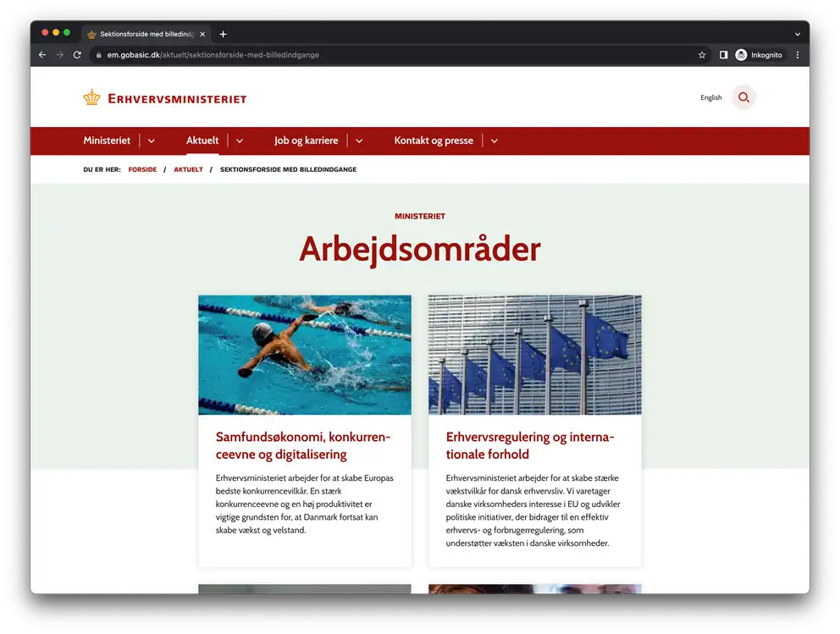
Task: Select Kontakt og presse in navigation
Action: (434, 141)
